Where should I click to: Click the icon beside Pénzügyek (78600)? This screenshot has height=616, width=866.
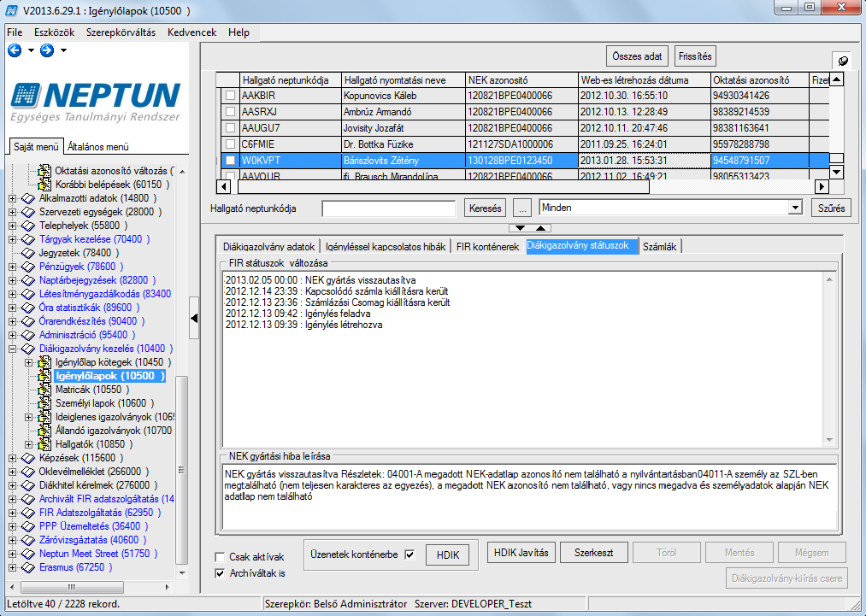[x=27, y=267]
